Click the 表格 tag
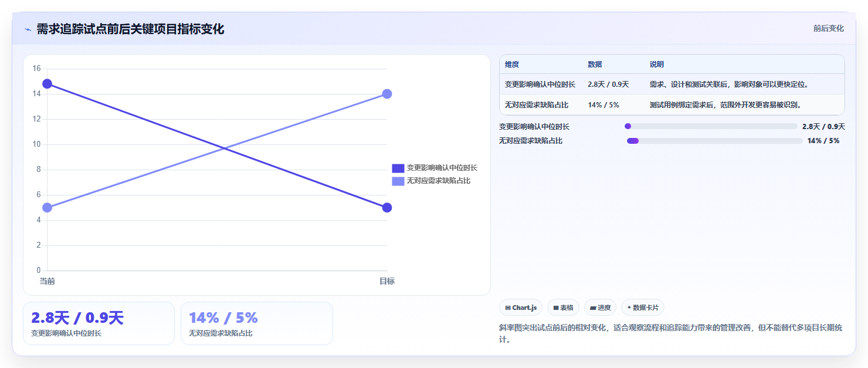Viewport: 868px width, 368px height. [563, 308]
